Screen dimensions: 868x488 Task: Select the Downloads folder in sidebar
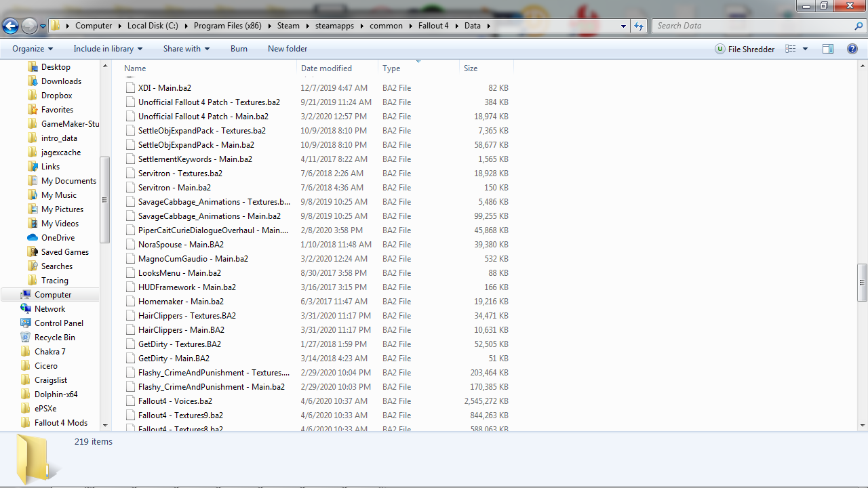[61, 81]
